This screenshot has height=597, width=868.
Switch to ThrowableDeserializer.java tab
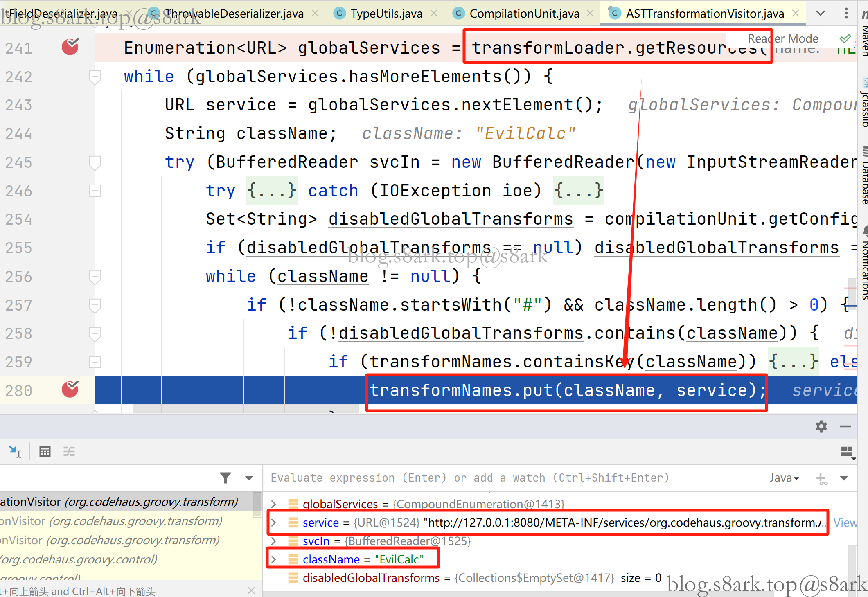(x=234, y=14)
